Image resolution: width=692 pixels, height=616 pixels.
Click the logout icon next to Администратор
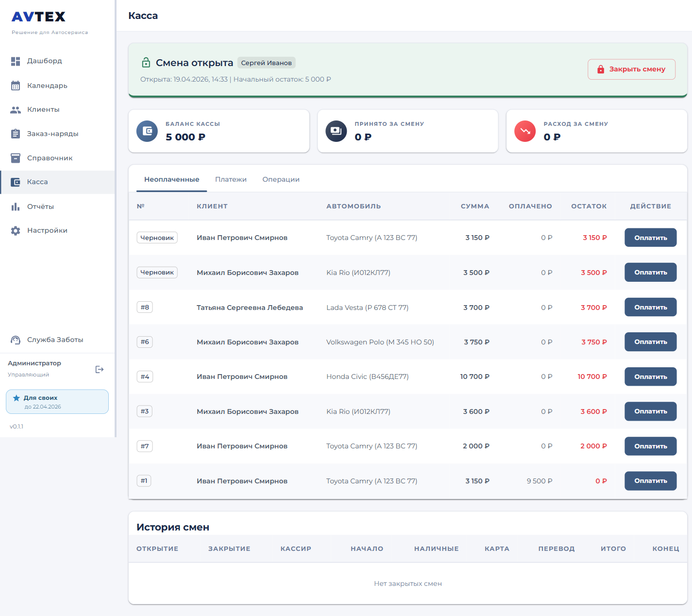click(100, 369)
